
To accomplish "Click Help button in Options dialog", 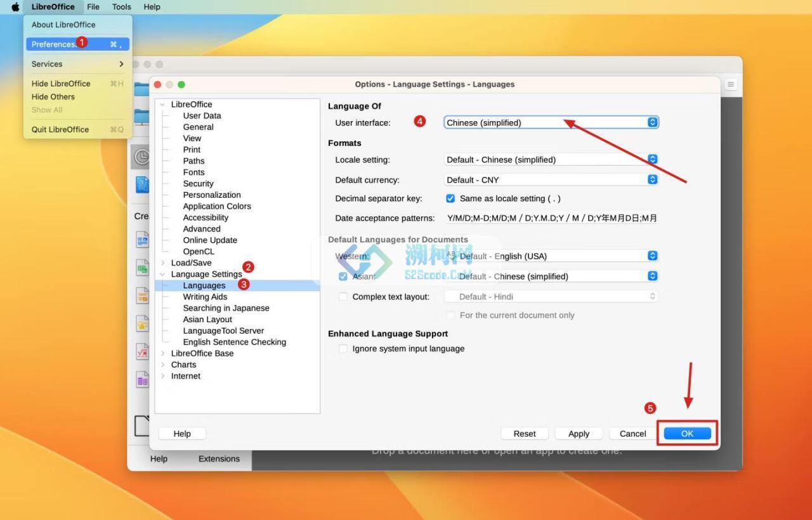I will click(182, 434).
